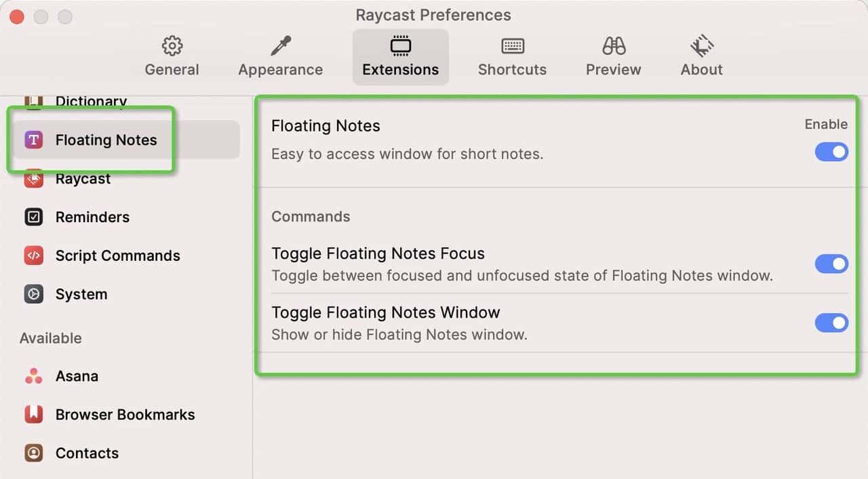The height and width of the screenshot is (479, 868).
Task: Turn off Toggle Floating Notes Focus
Action: [831, 264]
